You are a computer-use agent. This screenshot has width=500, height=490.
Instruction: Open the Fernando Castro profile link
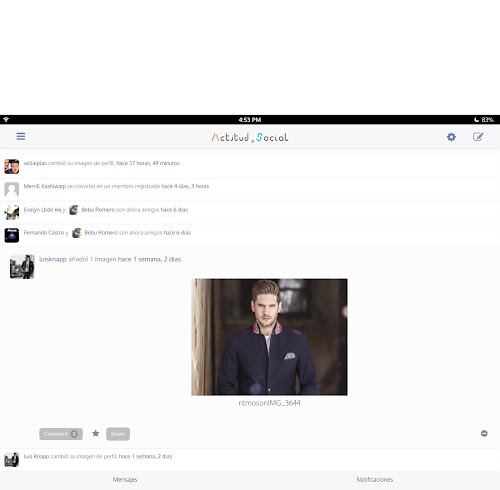click(x=44, y=233)
